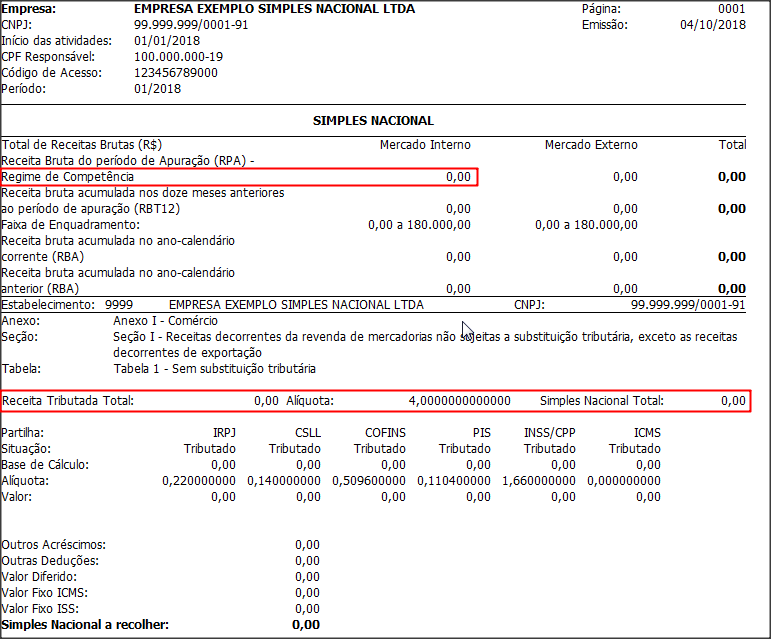Click the Alíquota value 4,0000000000000

(460, 401)
